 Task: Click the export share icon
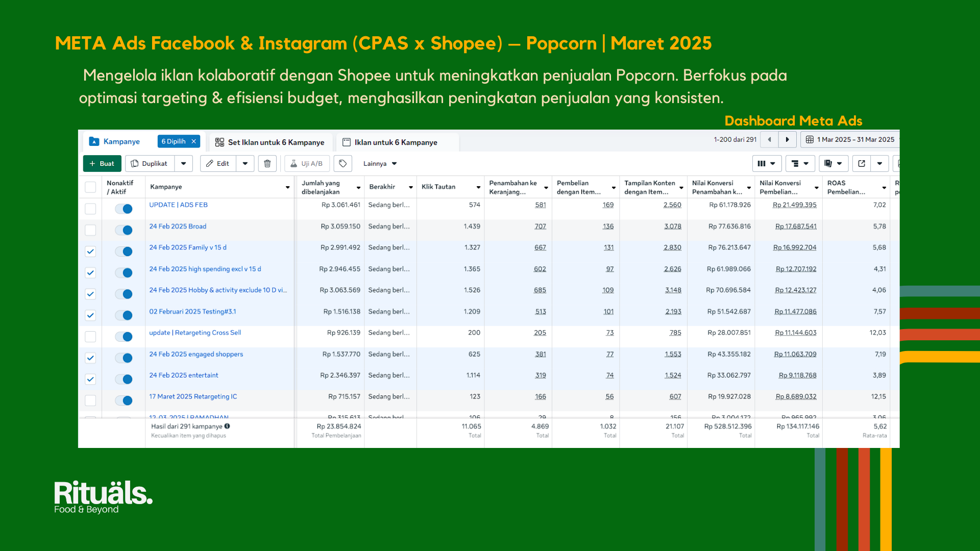pyautogui.click(x=862, y=164)
